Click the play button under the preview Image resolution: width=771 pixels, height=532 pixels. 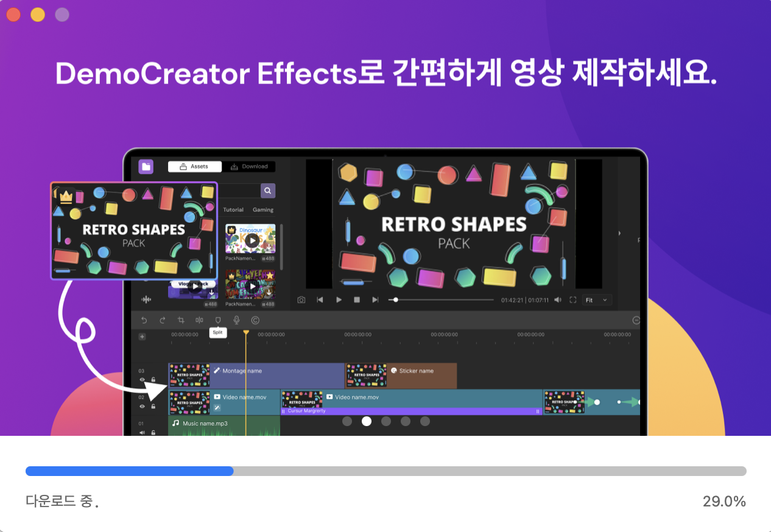point(339,300)
